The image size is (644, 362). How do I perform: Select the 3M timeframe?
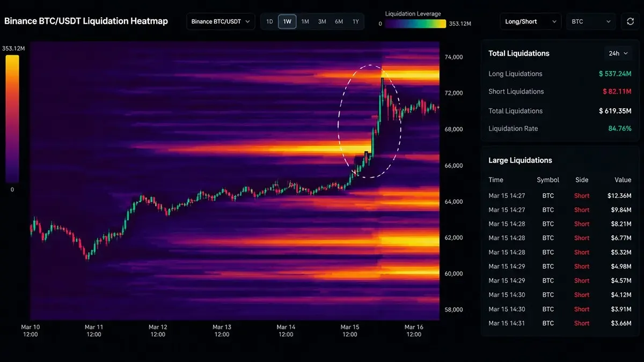click(322, 21)
